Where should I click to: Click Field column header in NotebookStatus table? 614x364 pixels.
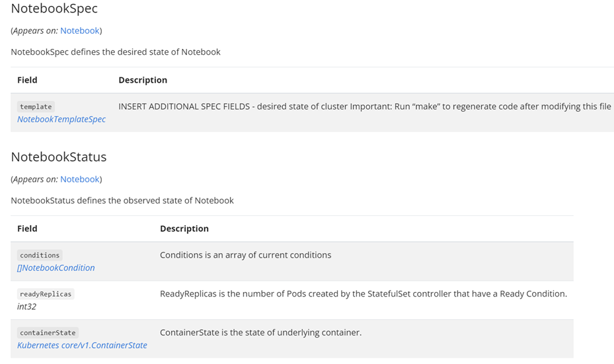27,229
